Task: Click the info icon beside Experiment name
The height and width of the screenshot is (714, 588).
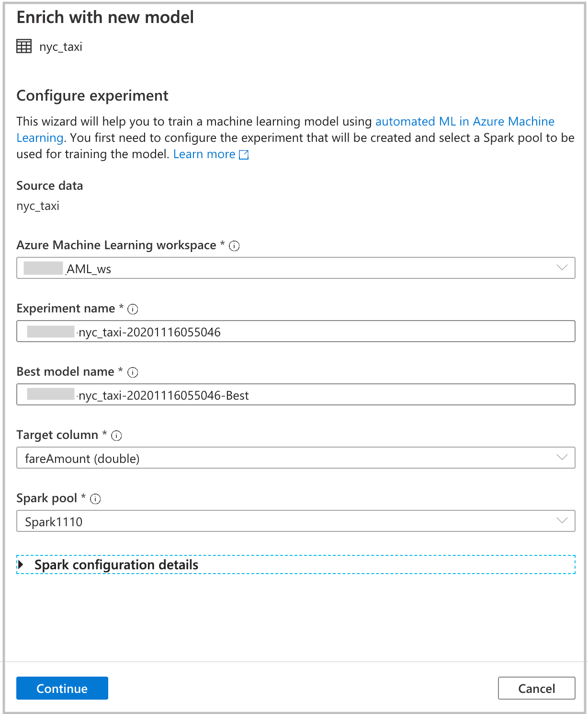Action: (x=133, y=309)
